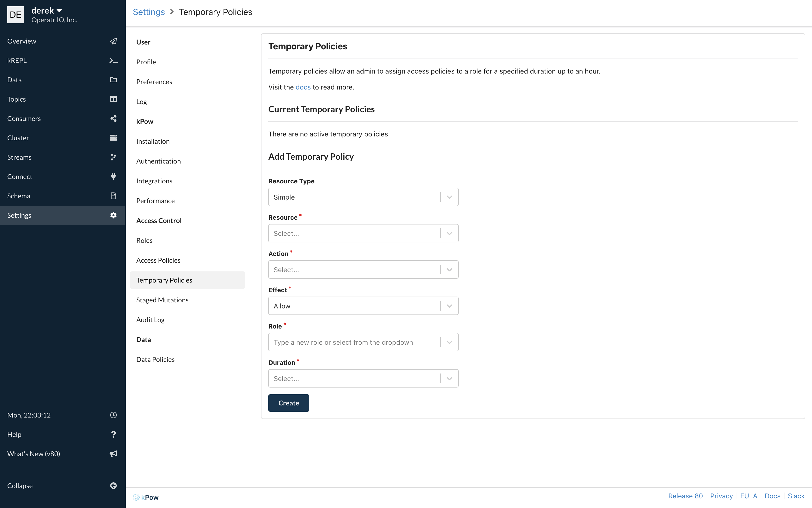The height and width of the screenshot is (508, 812).
Task: Go to the Authentication settings page
Action: 188,161
